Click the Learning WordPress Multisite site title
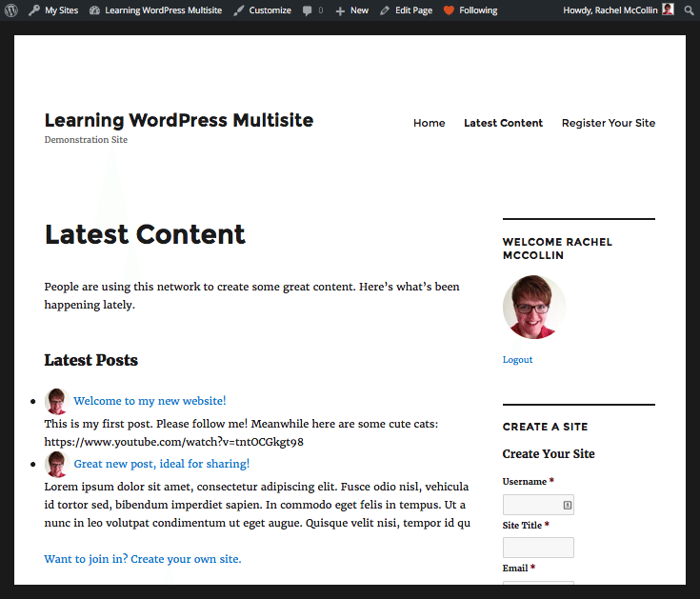The height and width of the screenshot is (599, 700). coord(179,120)
